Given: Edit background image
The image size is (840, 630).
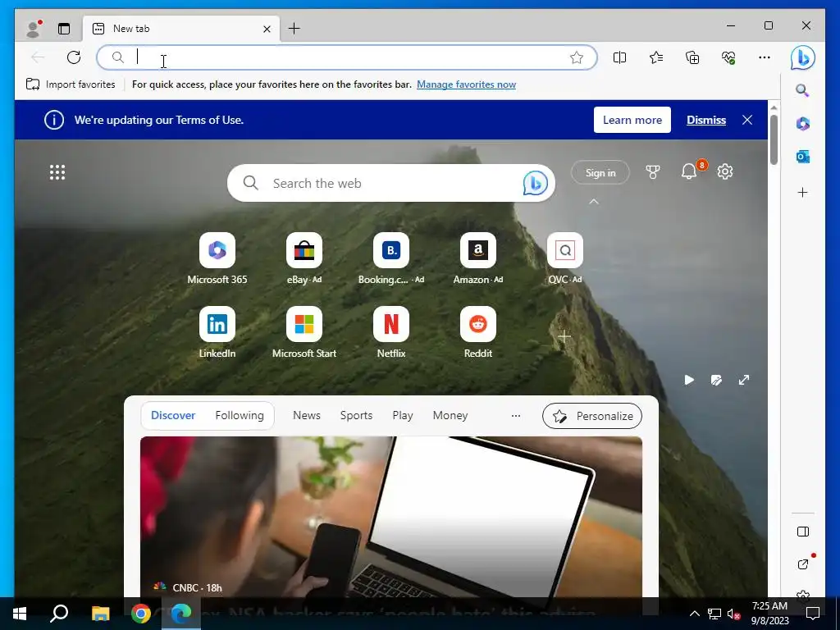Looking at the screenshot, I should pos(716,380).
